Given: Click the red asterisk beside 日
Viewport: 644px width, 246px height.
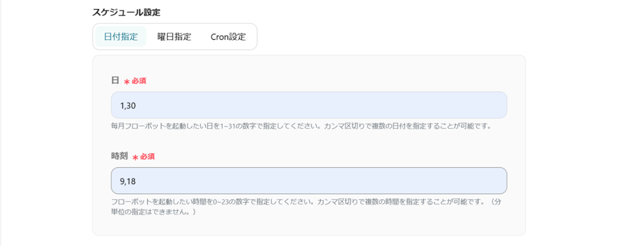Looking at the screenshot, I should tap(127, 82).
